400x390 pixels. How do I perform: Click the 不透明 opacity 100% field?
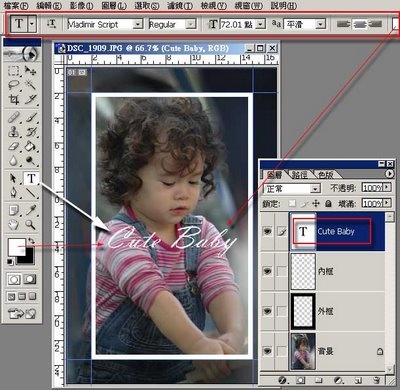click(x=372, y=188)
